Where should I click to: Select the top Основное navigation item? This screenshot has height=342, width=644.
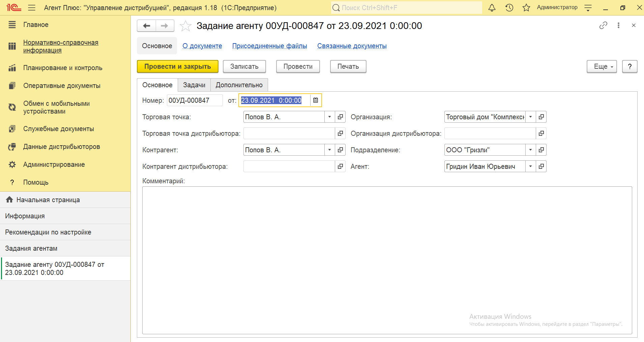(157, 46)
